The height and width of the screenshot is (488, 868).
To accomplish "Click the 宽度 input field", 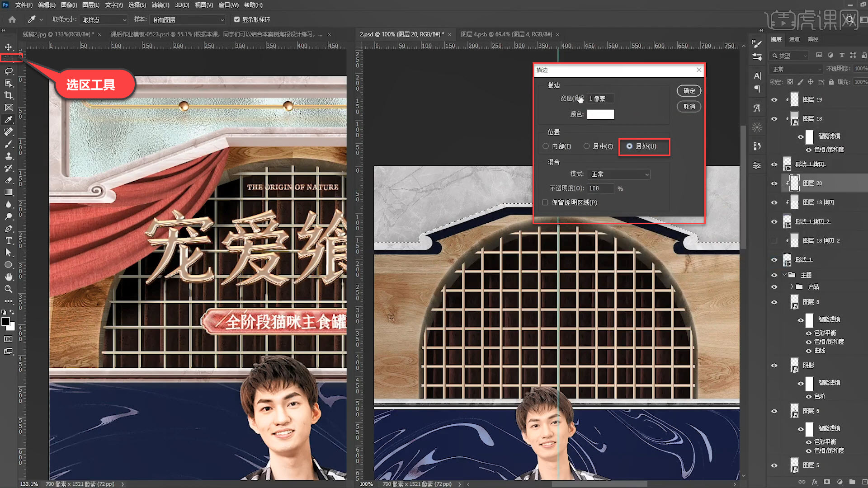I will [x=600, y=99].
